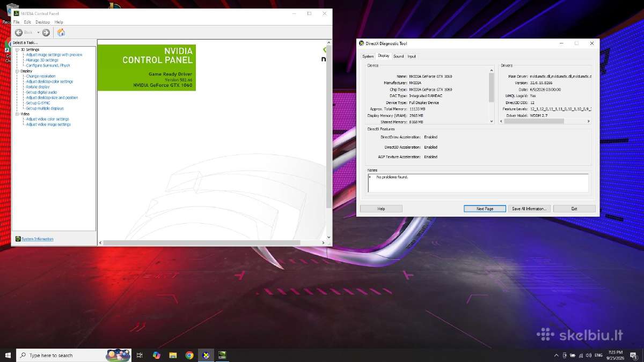Click the ENG language indicator

[x=598, y=356]
